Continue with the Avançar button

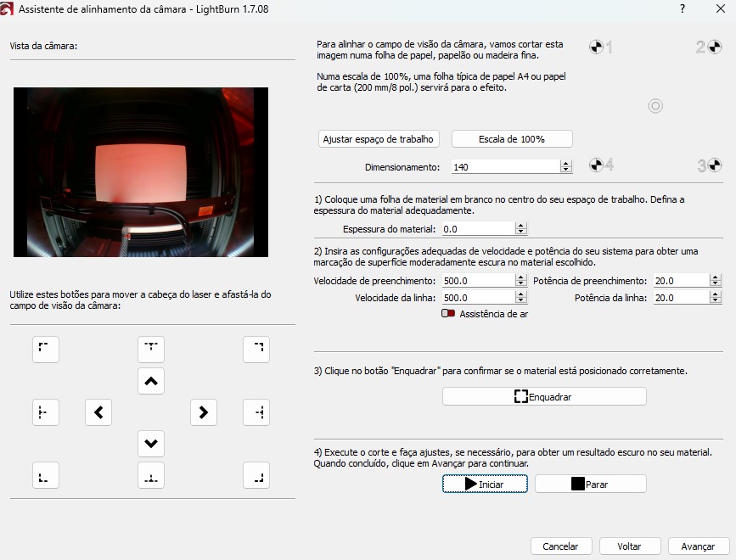(698, 546)
